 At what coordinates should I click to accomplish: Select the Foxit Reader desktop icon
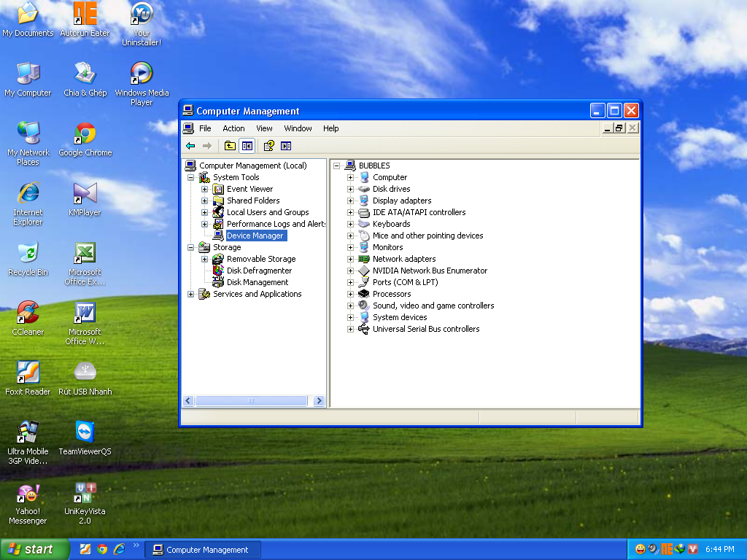pos(28,378)
